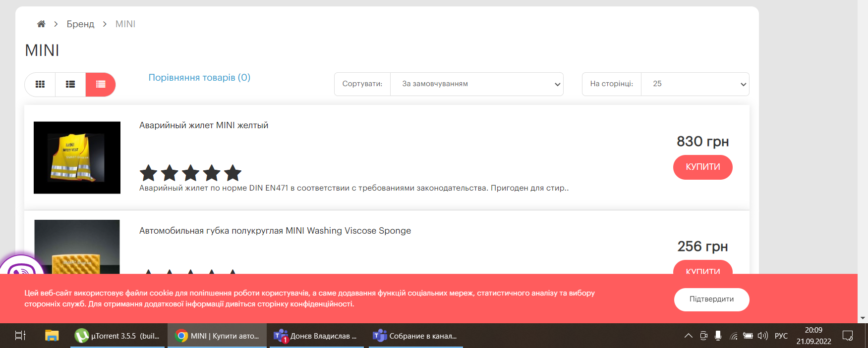Open Teams Собрание в канал window
The height and width of the screenshot is (348, 868).
pos(415,336)
